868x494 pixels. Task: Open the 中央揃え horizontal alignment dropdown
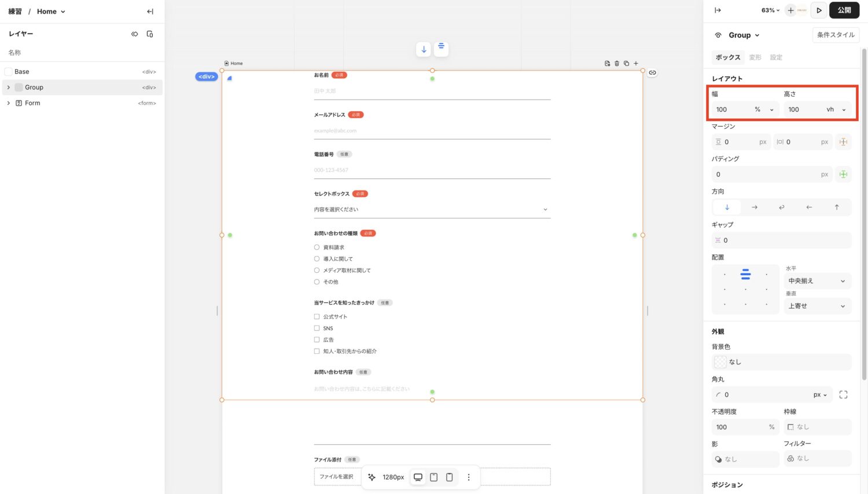tap(816, 281)
